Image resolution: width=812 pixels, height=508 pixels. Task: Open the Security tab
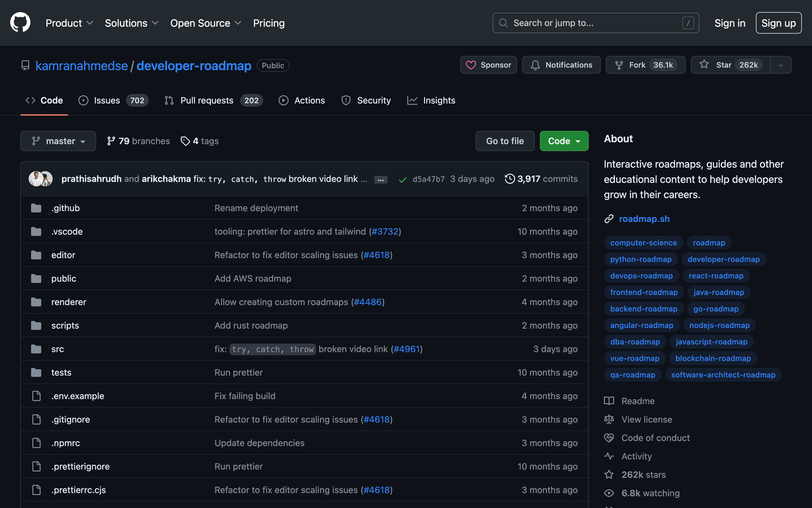366,100
